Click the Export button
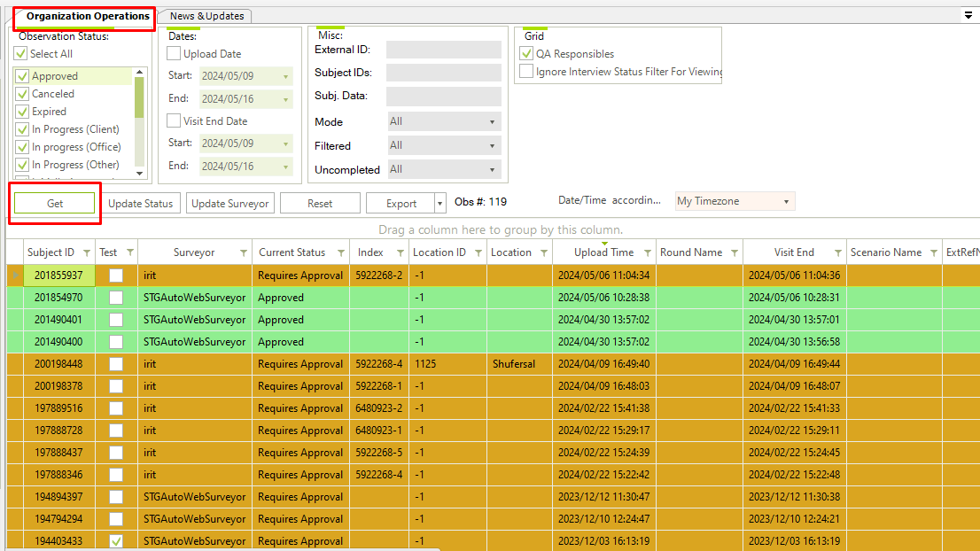Screen dimensions: 980x551 click(x=401, y=203)
